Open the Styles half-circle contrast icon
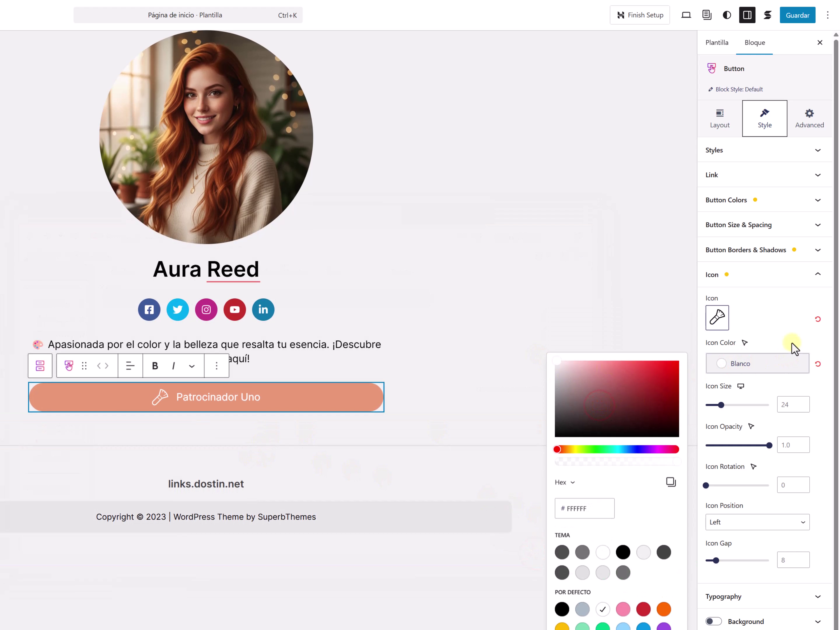Viewport: 840px width, 630px height. (x=727, y=15)
